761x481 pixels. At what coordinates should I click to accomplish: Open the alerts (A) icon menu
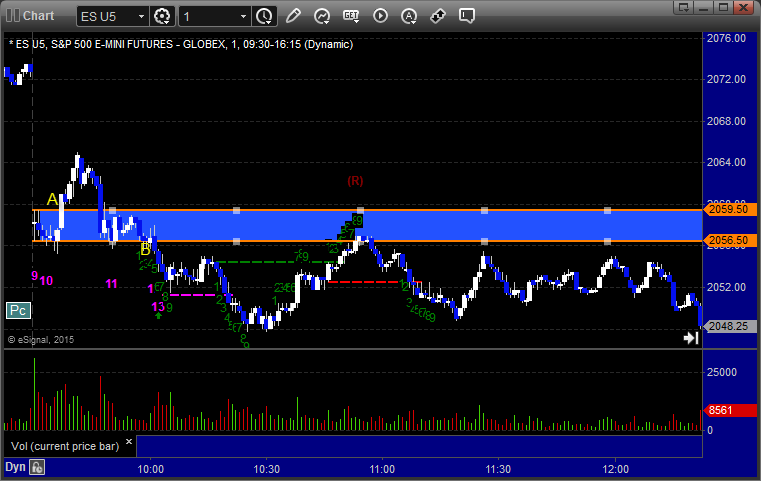[x=409, y=16]
